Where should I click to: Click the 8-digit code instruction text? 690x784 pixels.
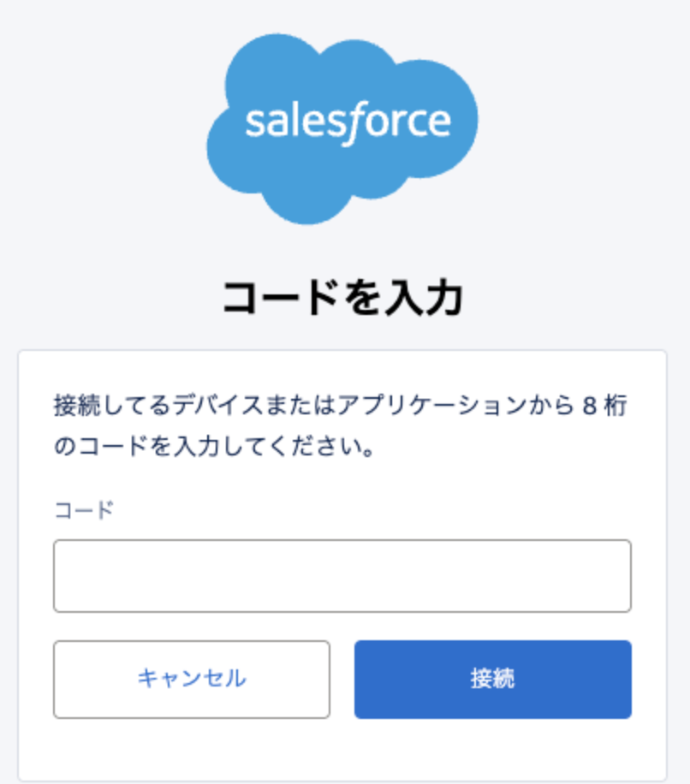(x=341, y=404)
